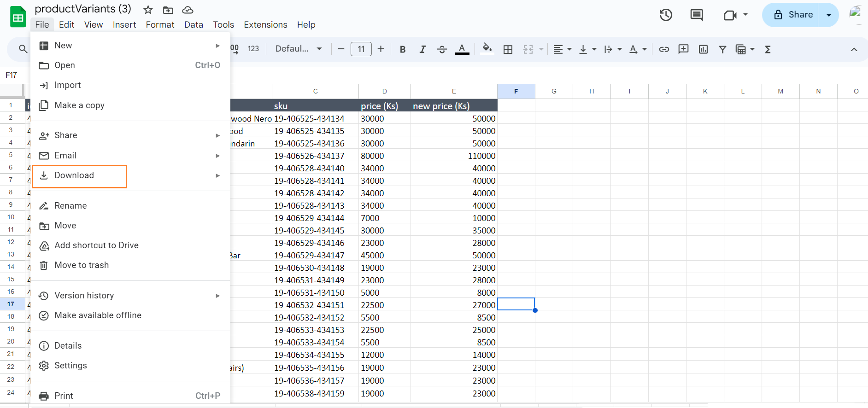Select Move to trash
This screenshot has width=868, height=408.
[130, 265]
